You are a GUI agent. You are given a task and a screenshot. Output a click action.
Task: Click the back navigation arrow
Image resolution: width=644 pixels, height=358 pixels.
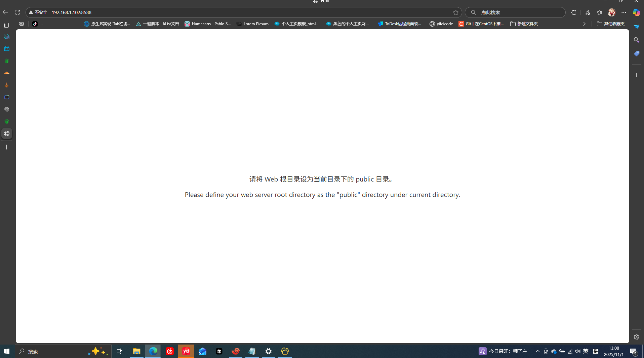(5, 12)
